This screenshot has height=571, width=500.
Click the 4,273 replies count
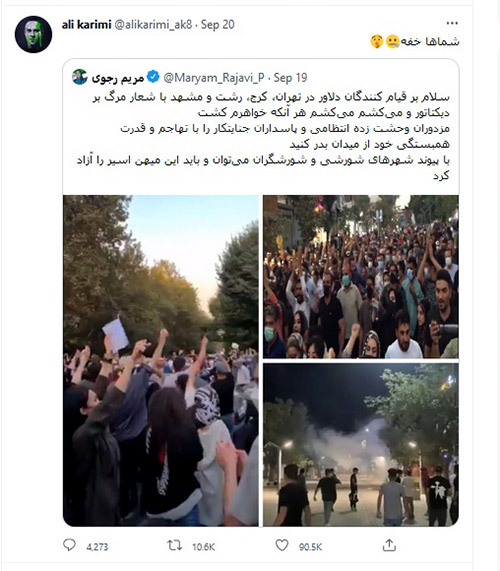97,547
